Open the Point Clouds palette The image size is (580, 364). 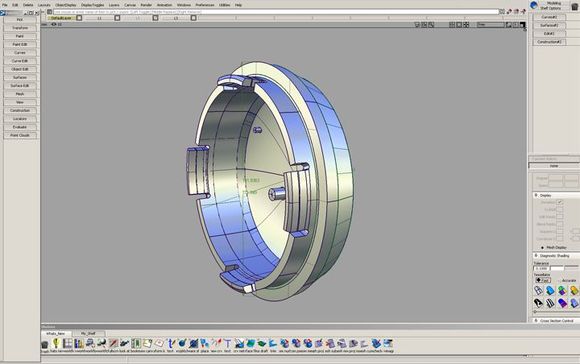point(20,135)
